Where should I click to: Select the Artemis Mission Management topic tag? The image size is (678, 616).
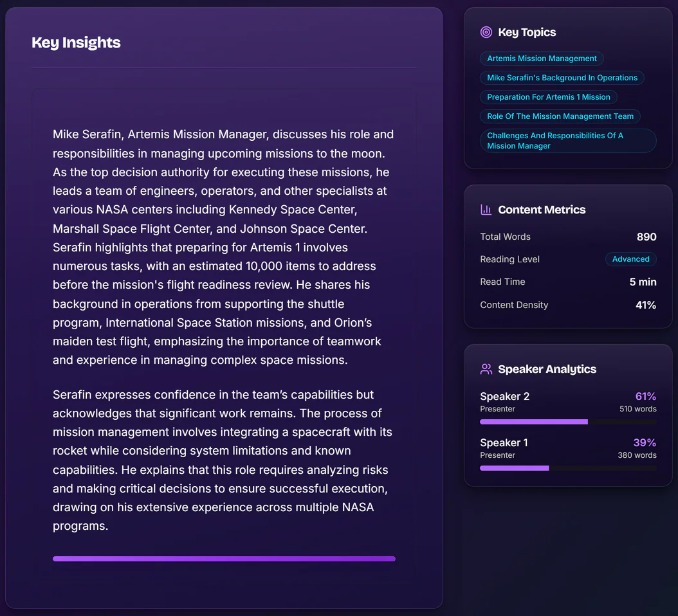click(542, 59)
